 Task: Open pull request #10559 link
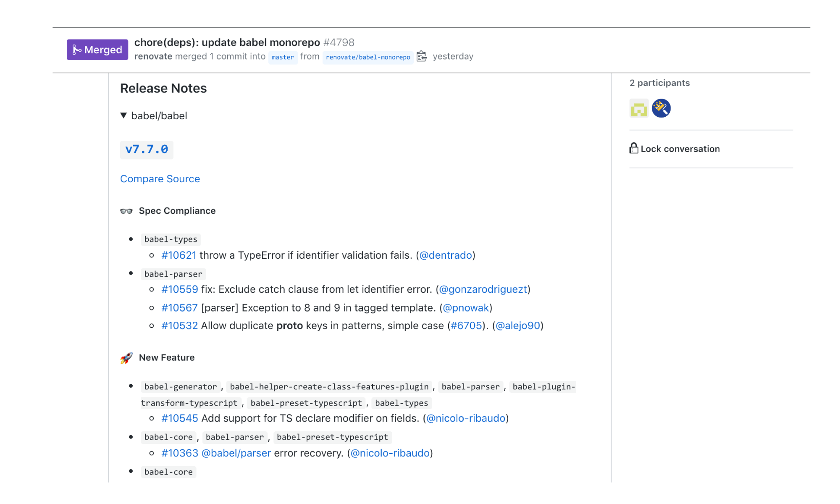coord(180,289)
